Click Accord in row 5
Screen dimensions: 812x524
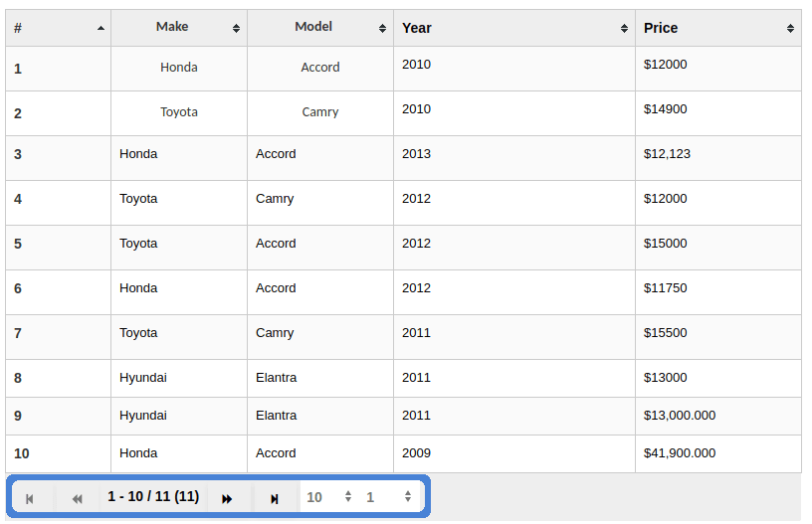276,244
